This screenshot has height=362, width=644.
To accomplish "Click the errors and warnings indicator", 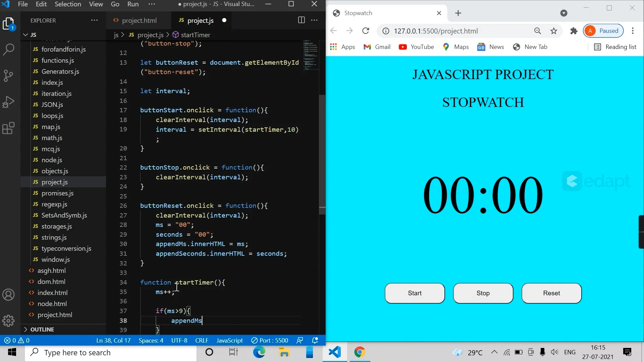I will pyautogui.click(x=17, y=341).
